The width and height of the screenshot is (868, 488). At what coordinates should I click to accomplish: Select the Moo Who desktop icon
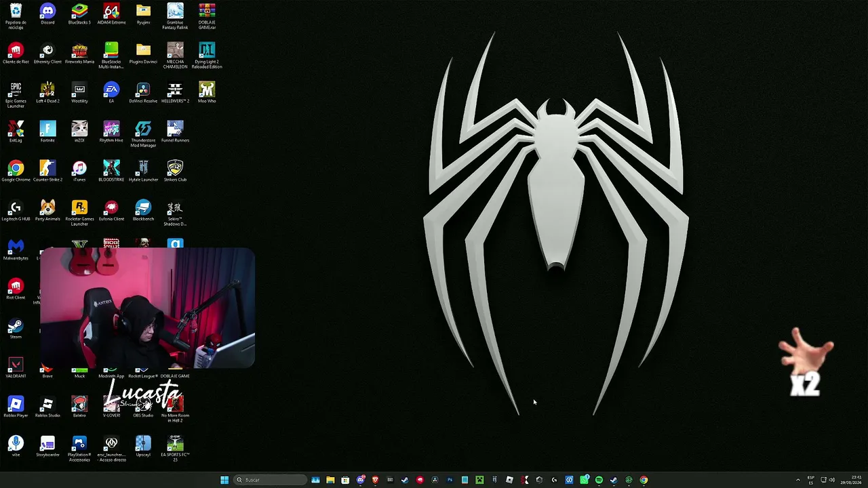(x=207, y=93)
